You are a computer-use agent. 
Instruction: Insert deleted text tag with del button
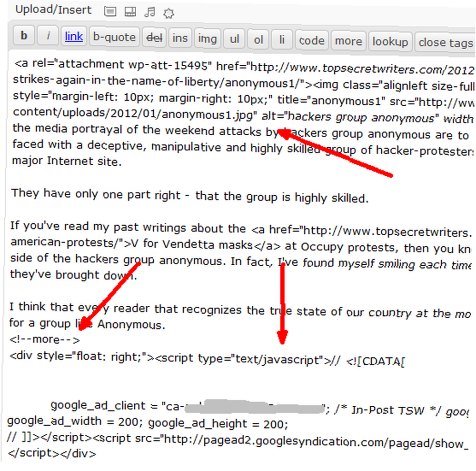pos(154,38)
